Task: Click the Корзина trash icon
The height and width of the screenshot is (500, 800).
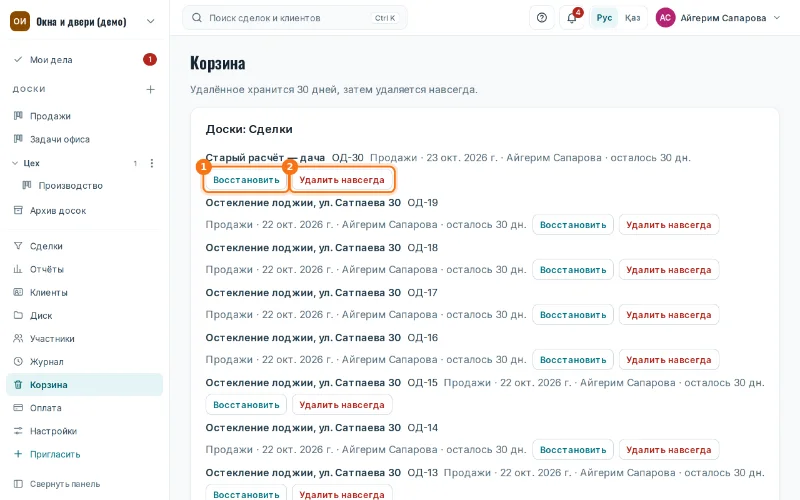Action: (x=18, y=385)
